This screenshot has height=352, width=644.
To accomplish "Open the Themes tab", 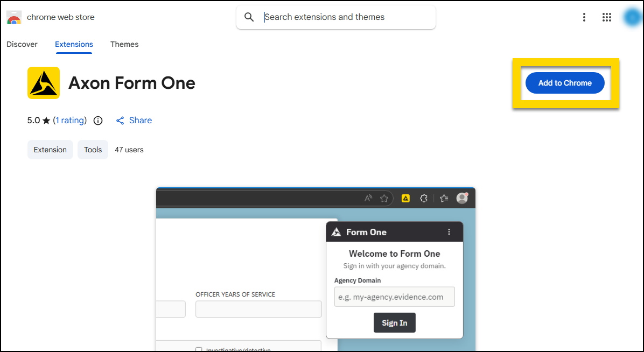I will coord(124,44).
